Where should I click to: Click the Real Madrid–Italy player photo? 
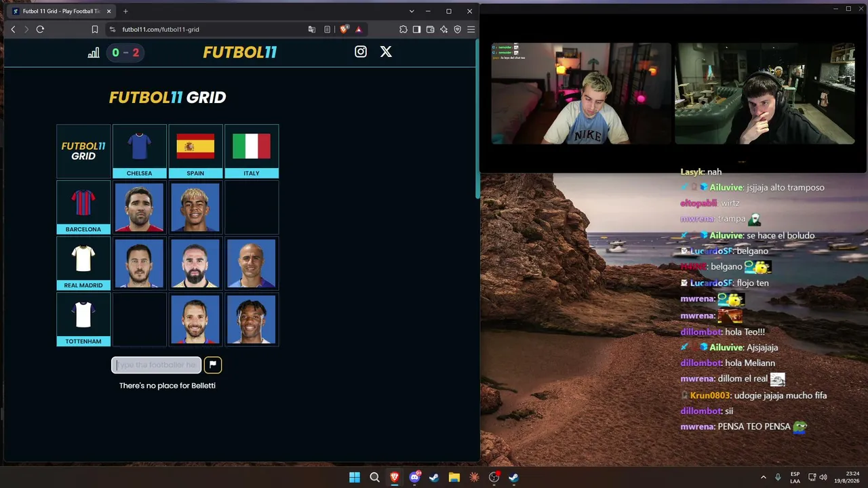252,264
